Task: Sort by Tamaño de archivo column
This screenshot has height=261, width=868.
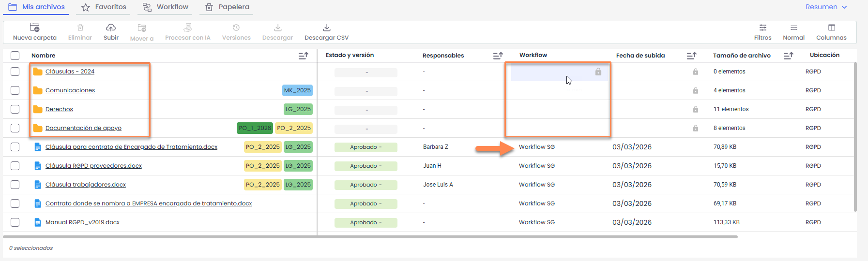Action: point(788,56)
